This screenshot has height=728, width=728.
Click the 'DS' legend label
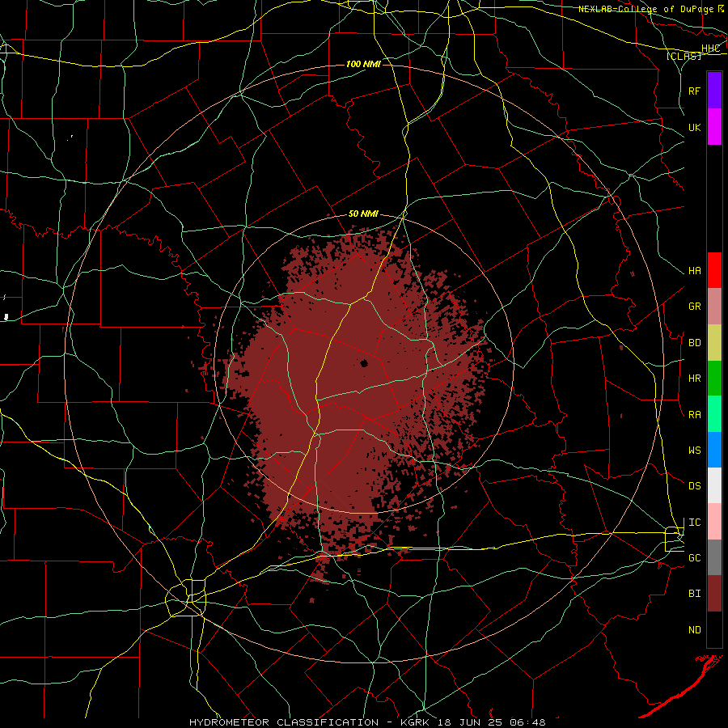(x=694, y=485)
